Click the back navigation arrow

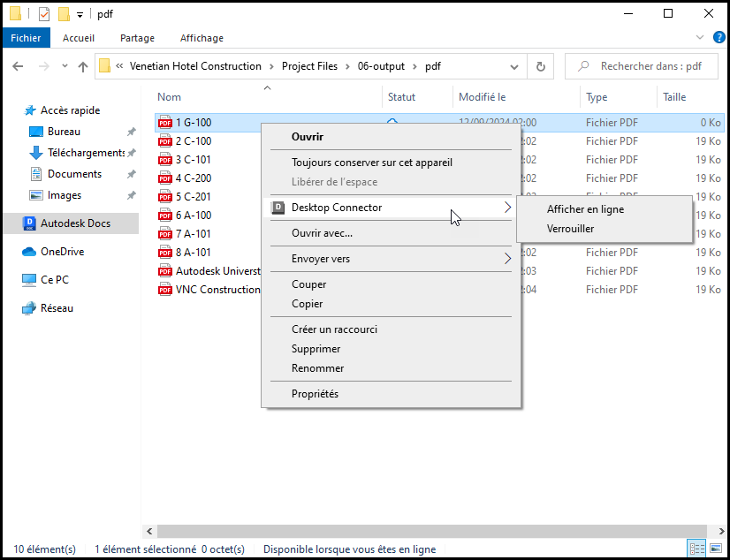click(x=18, y=66)
